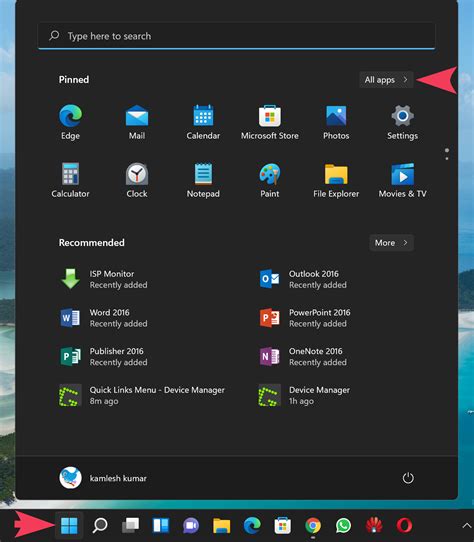The image size is (474, 542).
Task: Open Quick Links Menu - Device Manager file
Action: (142, 395)
